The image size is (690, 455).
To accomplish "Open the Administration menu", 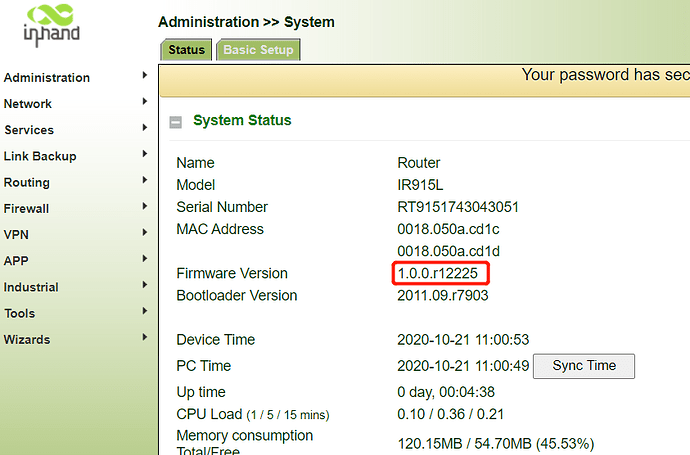I will coord(47,78).
